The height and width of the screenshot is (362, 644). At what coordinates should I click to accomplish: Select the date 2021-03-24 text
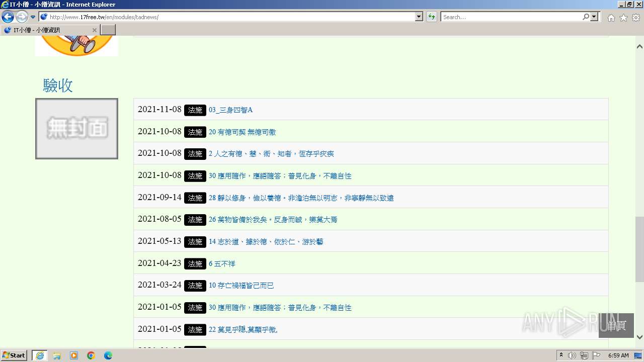159,285
